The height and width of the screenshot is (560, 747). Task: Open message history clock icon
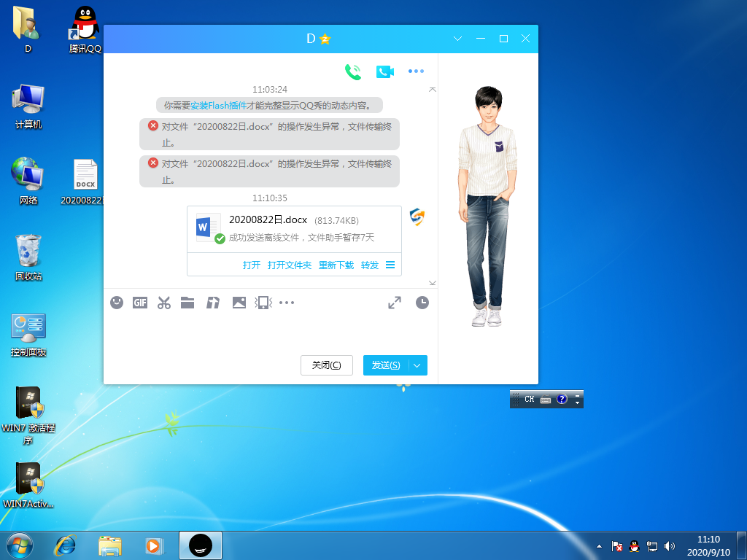tap(422, 303)
